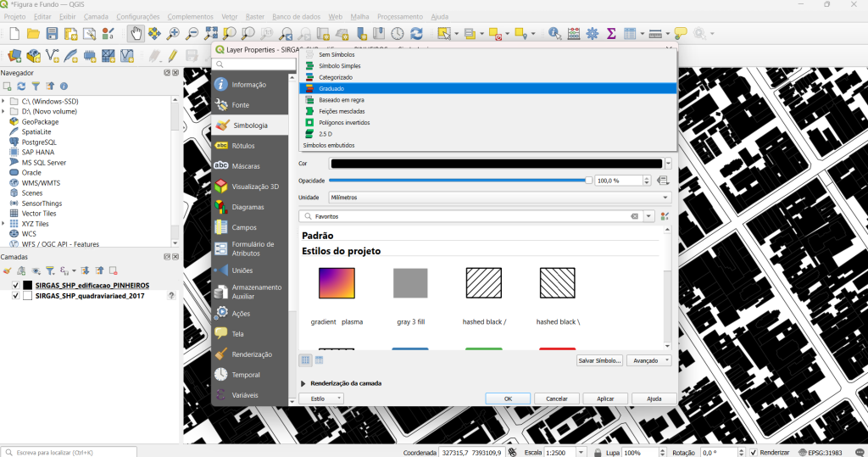Click the Escreva para localizar search field
The height and width of the screenshot is (457, 868).
coord(70,453)
